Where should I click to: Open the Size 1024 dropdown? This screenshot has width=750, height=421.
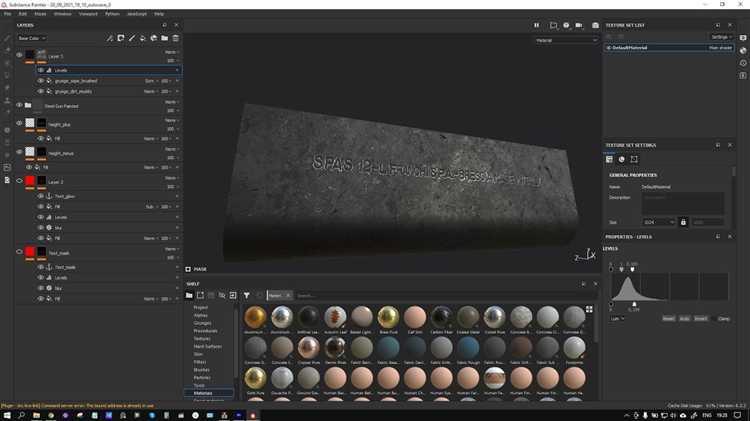pos(658,222)
